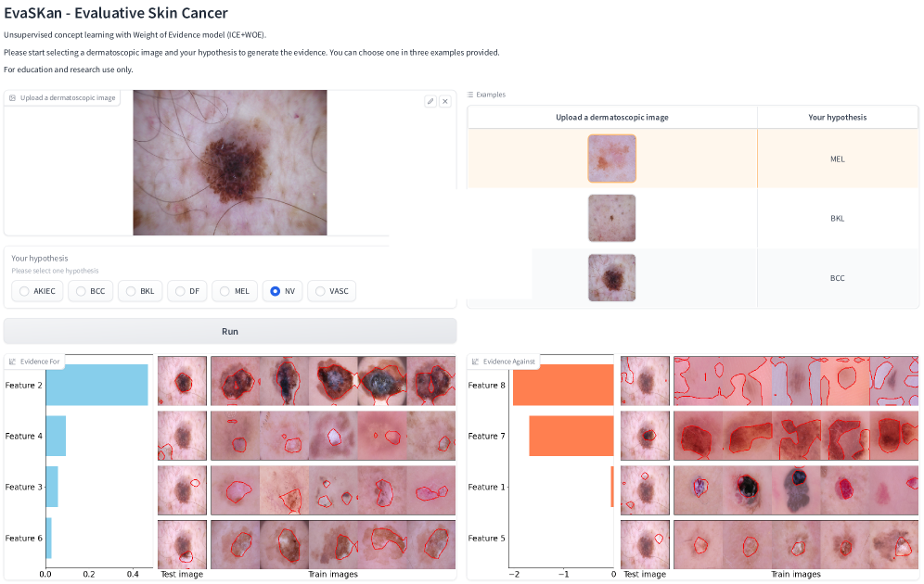Click the edit pencil icon on uploaded image
The image size is (924, 584).
pos(430,101)
